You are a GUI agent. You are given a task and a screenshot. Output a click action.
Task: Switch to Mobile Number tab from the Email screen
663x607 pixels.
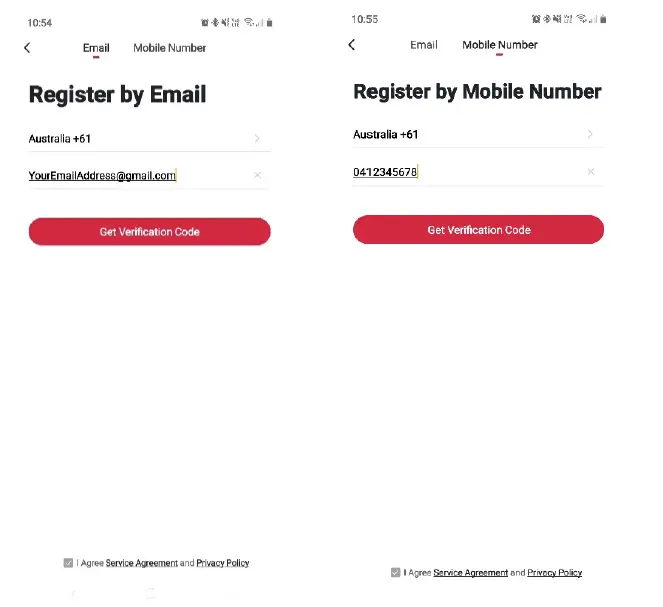(x=170, y=48)
